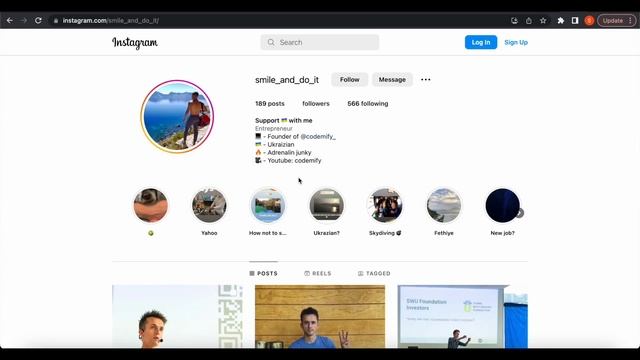Click the padlock site info icon

[x=56, y=20]
